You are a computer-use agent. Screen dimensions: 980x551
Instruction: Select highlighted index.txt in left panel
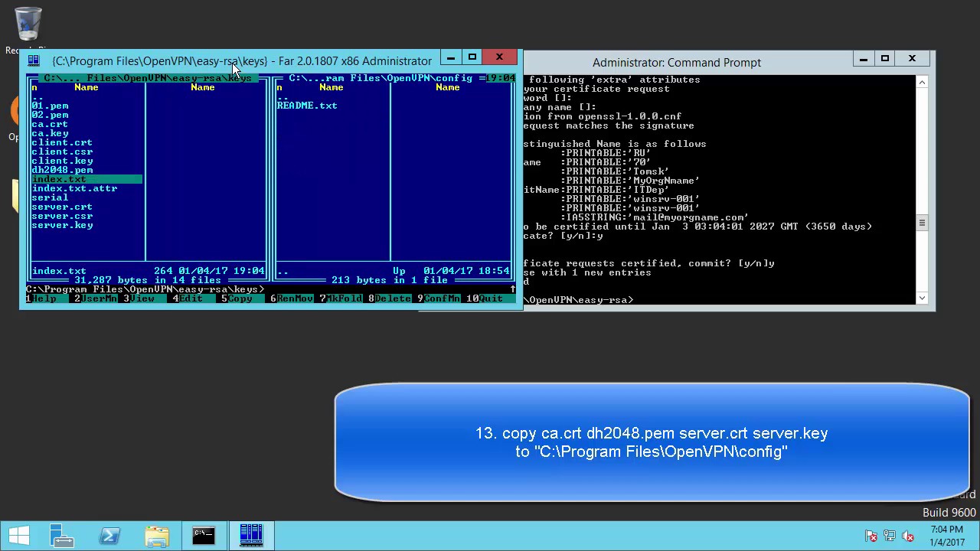87,179
